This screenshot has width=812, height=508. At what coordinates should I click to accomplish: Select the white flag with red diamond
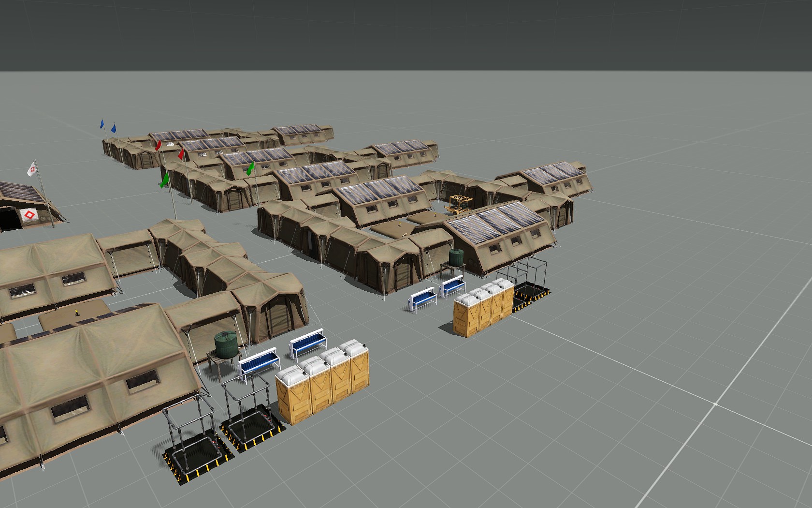pos(32,169)
